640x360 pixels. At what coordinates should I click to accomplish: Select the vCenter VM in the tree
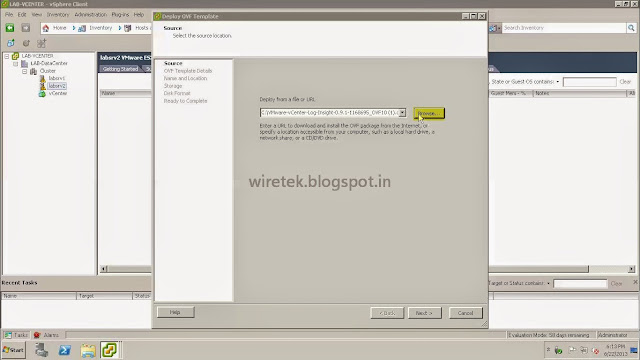[x=58, y=93]
